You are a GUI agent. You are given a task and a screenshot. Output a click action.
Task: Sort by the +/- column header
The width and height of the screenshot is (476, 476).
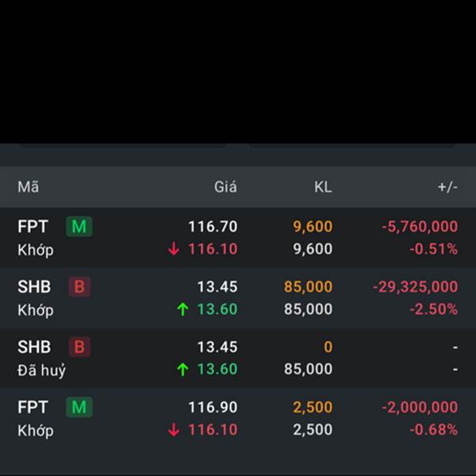[x=447, y=187]
